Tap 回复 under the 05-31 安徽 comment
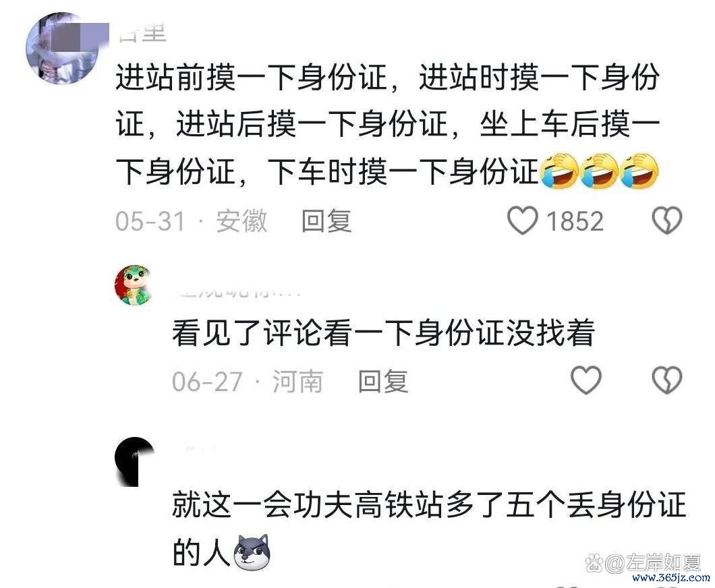Screen dimensions: 715x588 326,221
